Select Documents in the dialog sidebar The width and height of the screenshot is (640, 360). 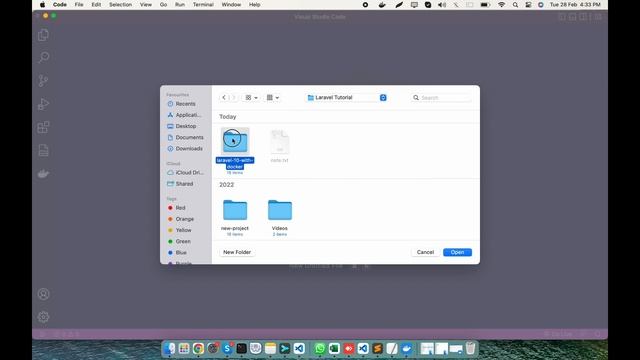186,138
